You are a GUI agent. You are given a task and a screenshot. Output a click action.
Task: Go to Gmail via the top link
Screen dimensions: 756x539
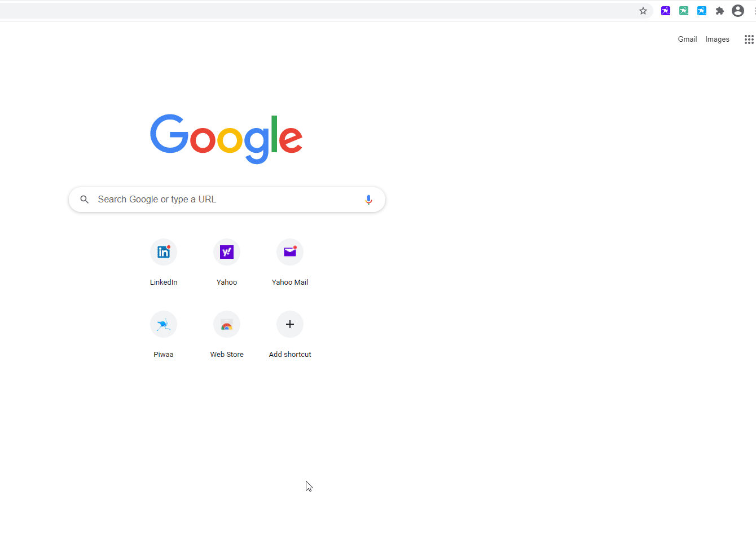(x=687, y=39)
